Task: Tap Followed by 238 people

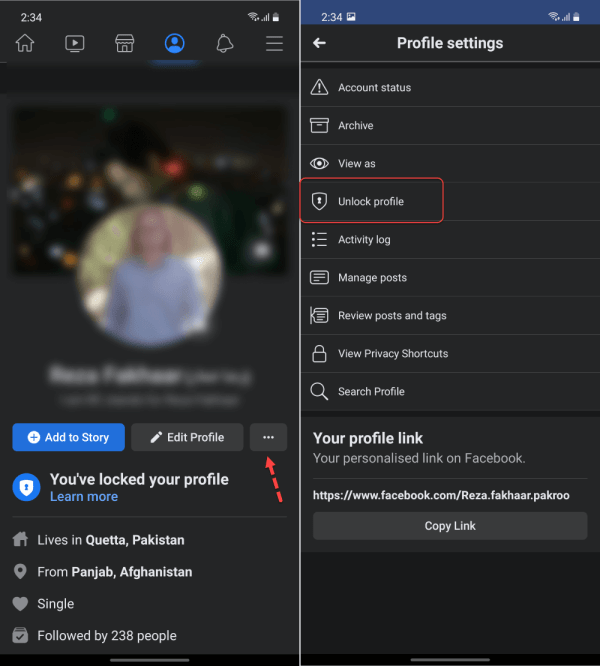Action: click(107, 635)
